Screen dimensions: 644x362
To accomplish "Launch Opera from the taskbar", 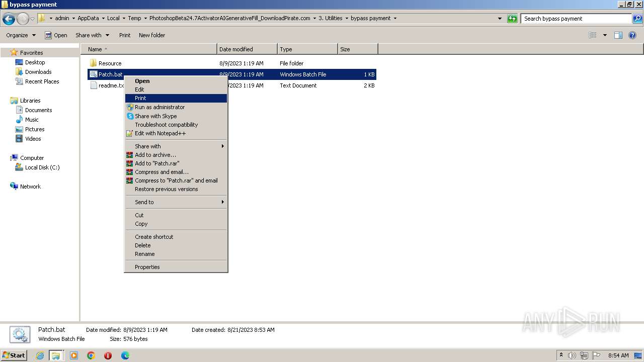I will click(x=108, y=355).
